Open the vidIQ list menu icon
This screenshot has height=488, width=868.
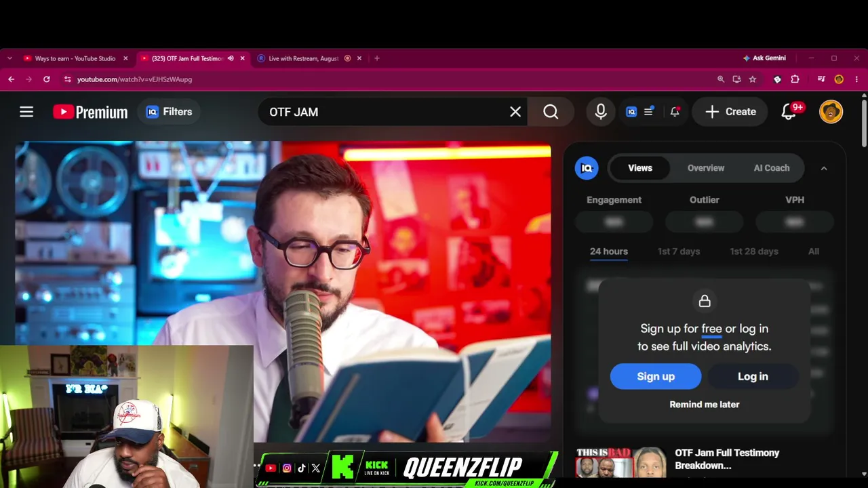click(x=649, y=112)
